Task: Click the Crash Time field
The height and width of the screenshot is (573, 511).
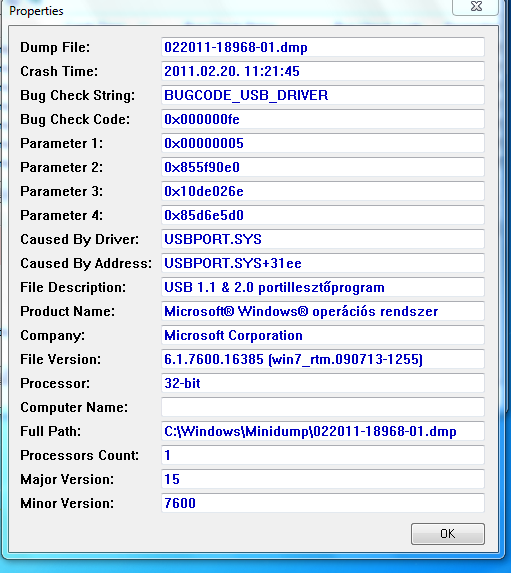Action: tap(323, 71)
